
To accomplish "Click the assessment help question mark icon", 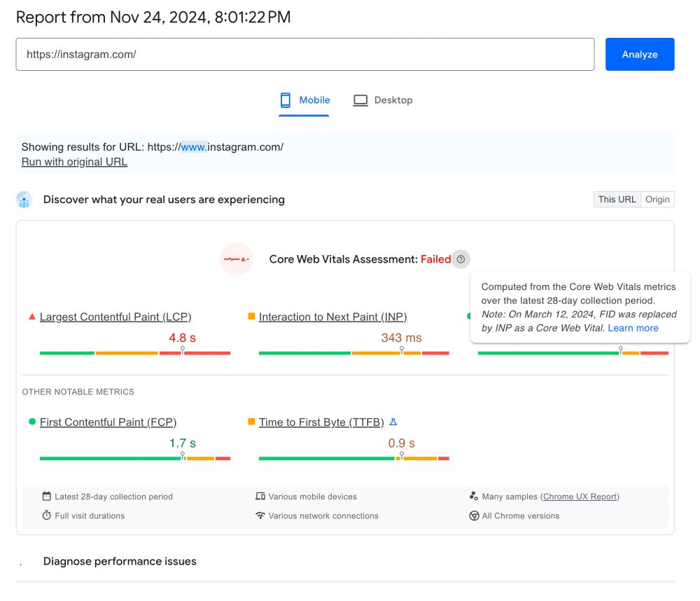I will click(461, 259).
